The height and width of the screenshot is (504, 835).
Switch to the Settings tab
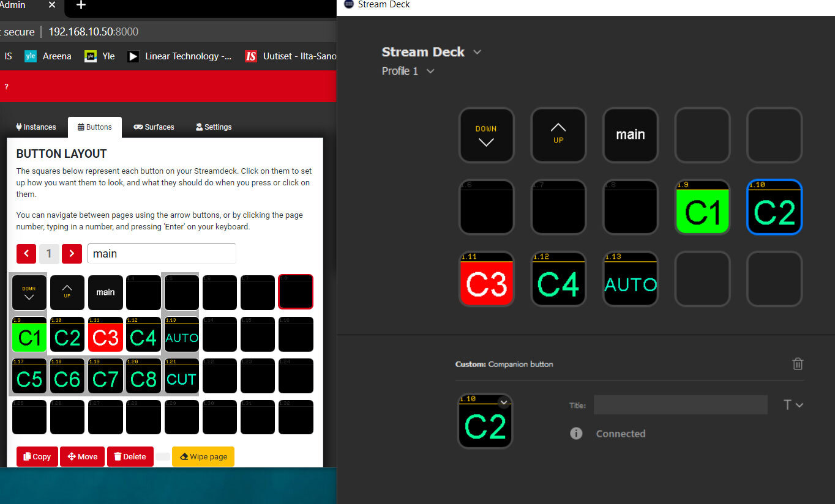(214, 127)
